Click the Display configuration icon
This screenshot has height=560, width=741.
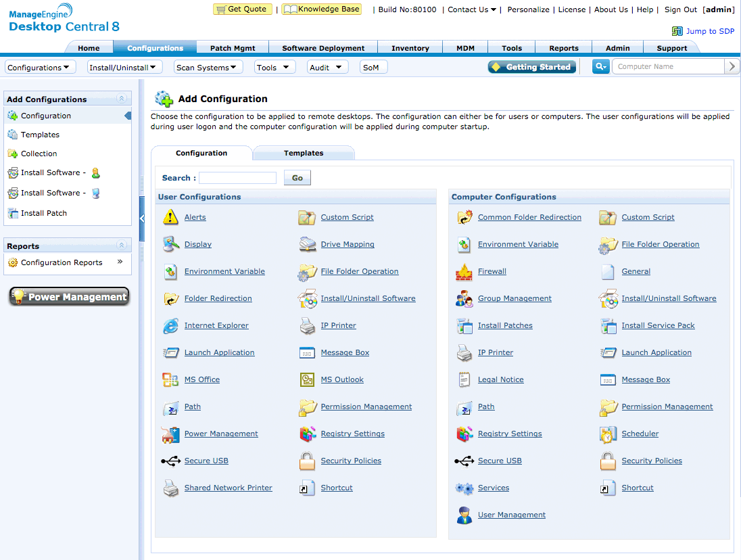(x=170, y=244)
